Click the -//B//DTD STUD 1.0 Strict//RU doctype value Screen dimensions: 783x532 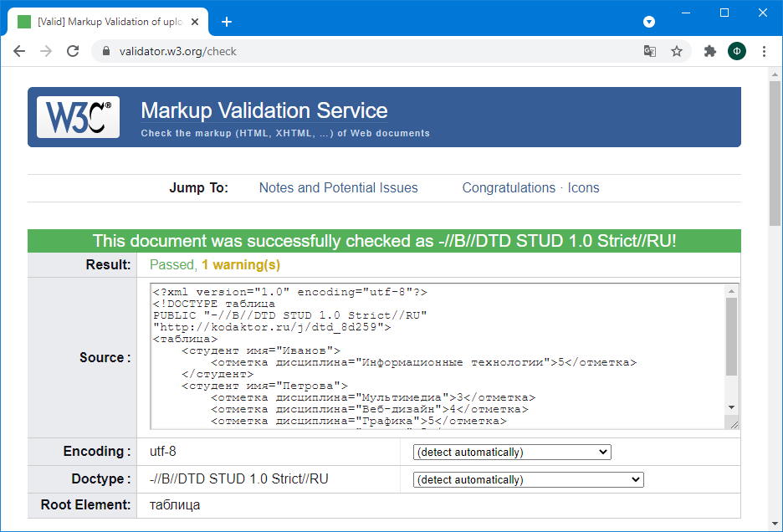click(x=238, y=479)
